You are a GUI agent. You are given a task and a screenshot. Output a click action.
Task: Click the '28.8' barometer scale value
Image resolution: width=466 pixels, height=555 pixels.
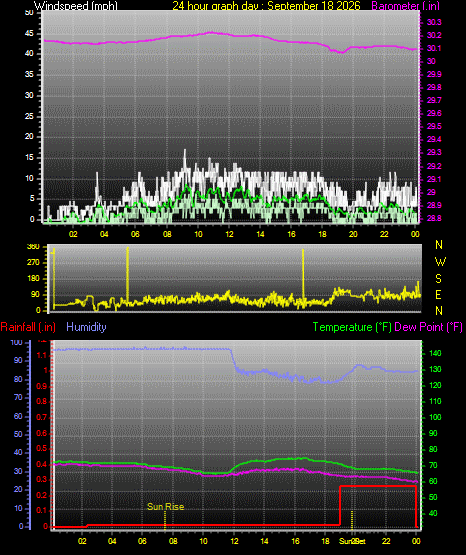[434, 218]
